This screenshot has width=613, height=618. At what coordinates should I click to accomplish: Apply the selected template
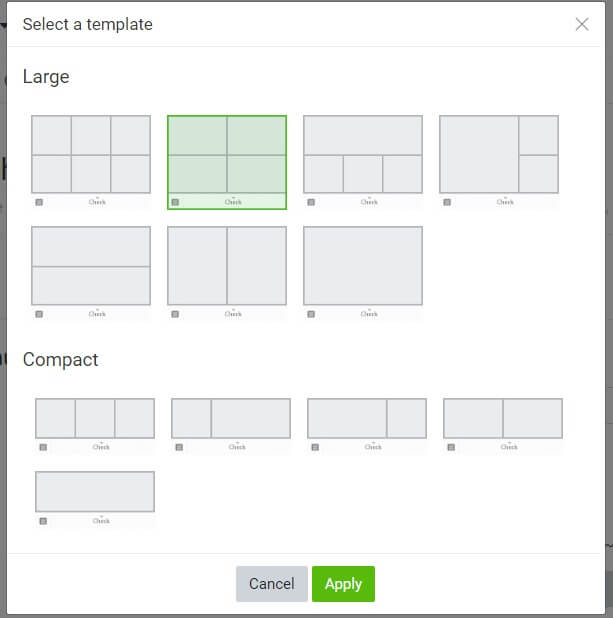pos(343,584)
